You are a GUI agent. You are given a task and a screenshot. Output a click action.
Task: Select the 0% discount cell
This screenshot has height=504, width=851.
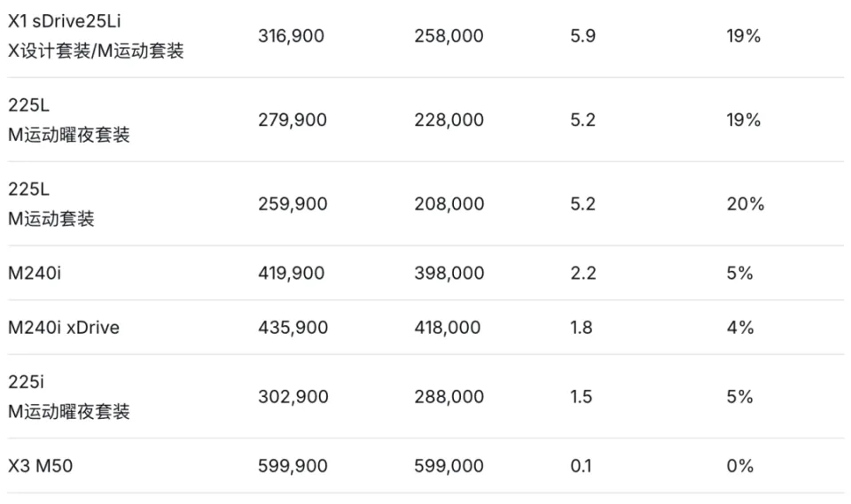(x=740, y=466)
